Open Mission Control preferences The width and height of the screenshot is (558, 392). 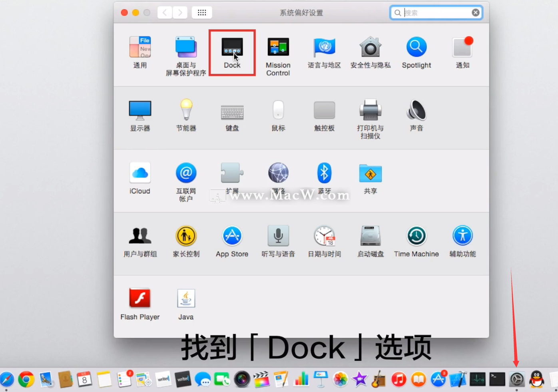point(278,47)
